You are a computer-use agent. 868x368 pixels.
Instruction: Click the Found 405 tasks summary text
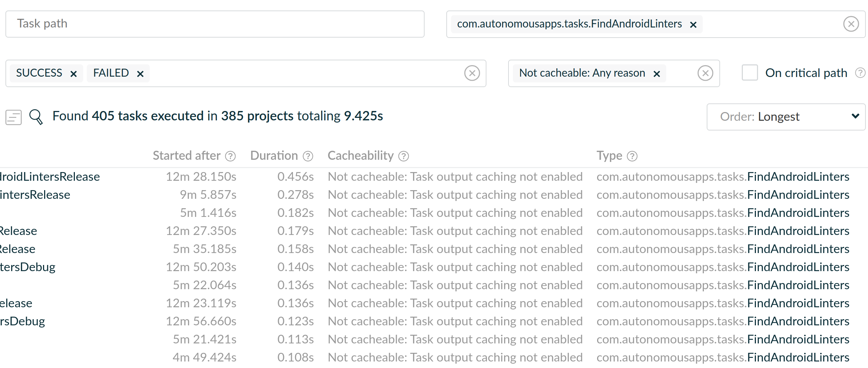coord(217,116)
